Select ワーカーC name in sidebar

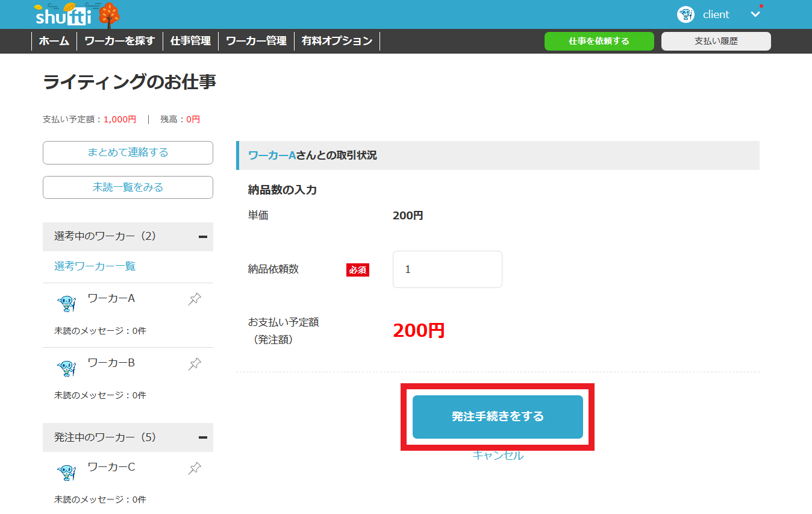point(111,466)
